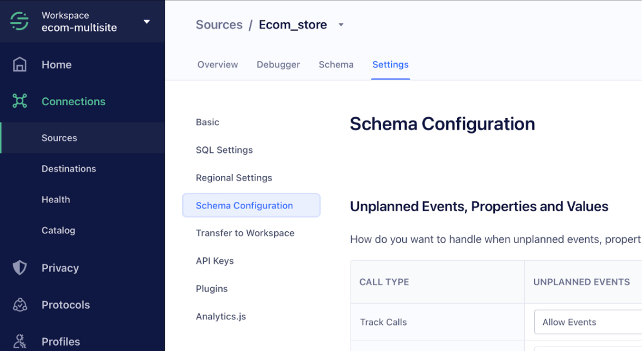The height and width of the screenshot is (351, 644).
Task: Open Health in the sidebar
Action: coord(56,200)
